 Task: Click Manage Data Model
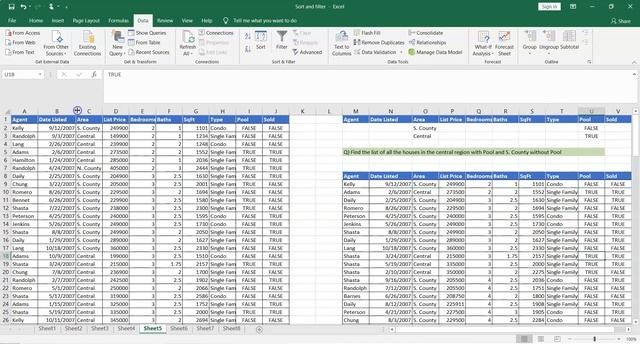click(436, 52)
